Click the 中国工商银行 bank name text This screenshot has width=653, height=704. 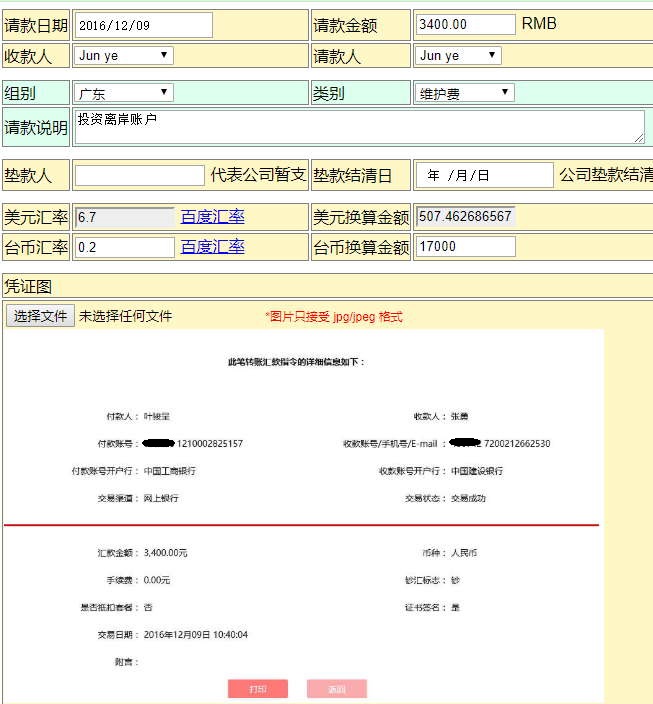[169, 471]
